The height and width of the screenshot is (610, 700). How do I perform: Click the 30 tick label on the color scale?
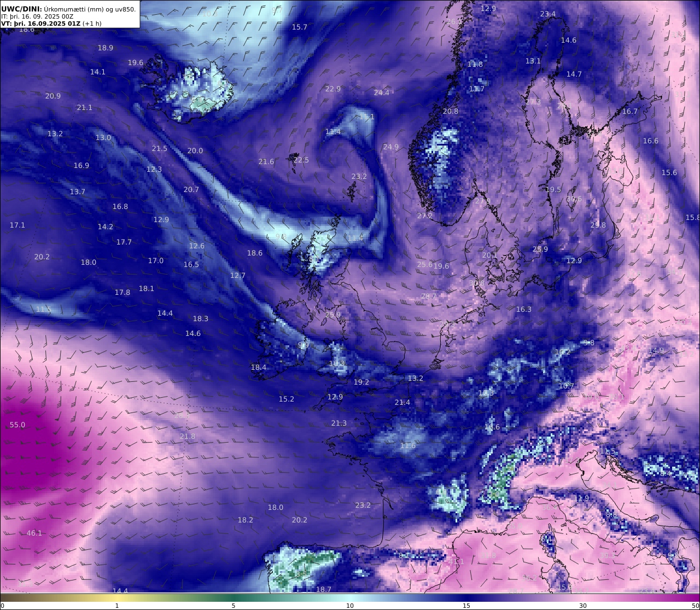click(x=583, y=606)
